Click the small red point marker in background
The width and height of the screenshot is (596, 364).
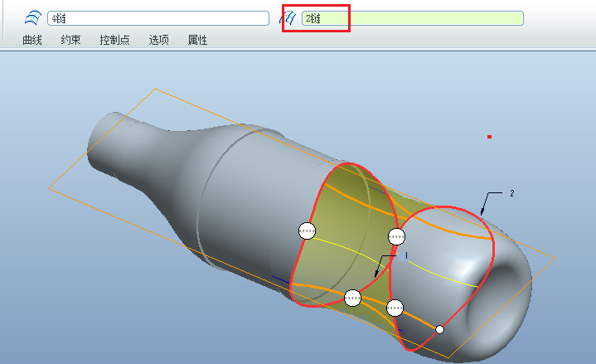490,136
